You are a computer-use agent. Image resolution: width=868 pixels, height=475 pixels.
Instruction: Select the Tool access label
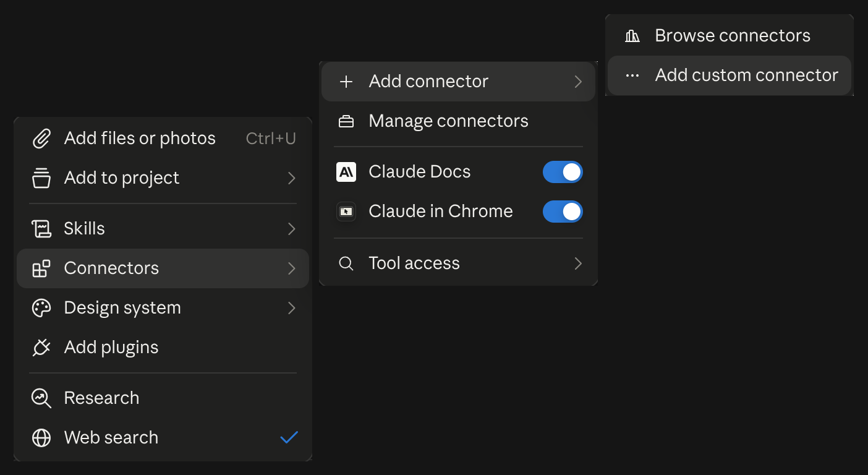(414, 263)
